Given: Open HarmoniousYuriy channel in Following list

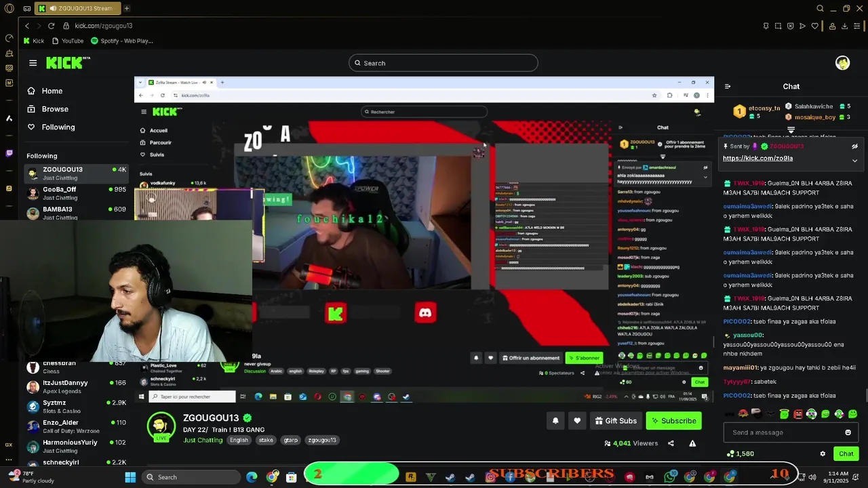Looking at the screenshot, I should (76, 446).
